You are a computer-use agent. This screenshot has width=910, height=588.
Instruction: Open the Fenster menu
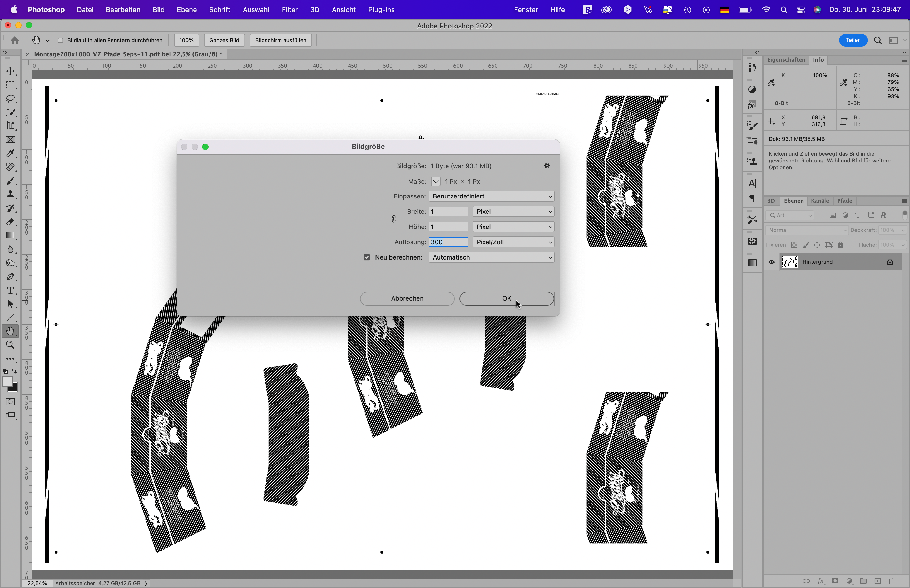526,9
